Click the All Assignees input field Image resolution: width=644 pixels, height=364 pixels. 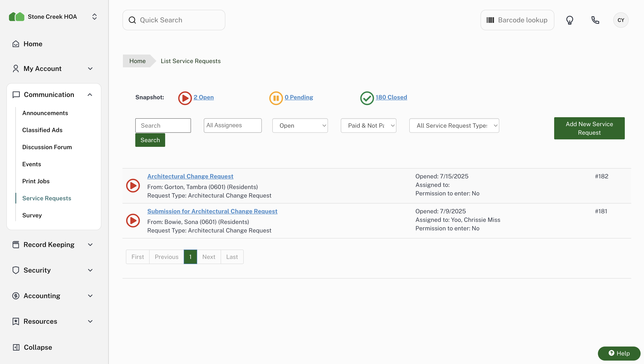click(232, 126)
